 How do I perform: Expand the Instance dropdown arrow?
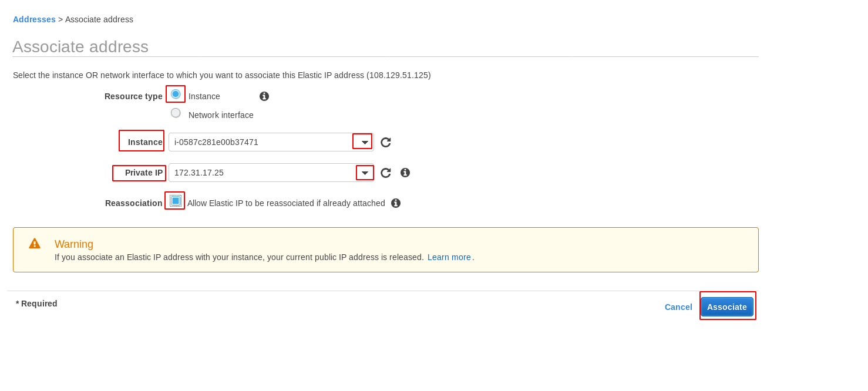(364, 142)
